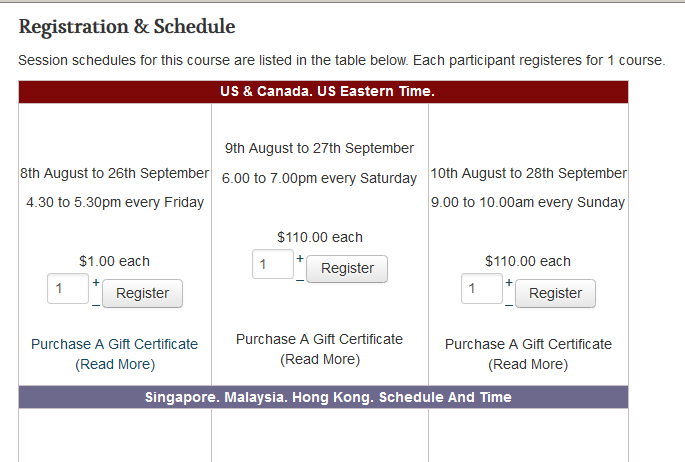Screen dimensions: 685x462
Task: Click Register for the Friday session
Action: (x=142, y=293)
